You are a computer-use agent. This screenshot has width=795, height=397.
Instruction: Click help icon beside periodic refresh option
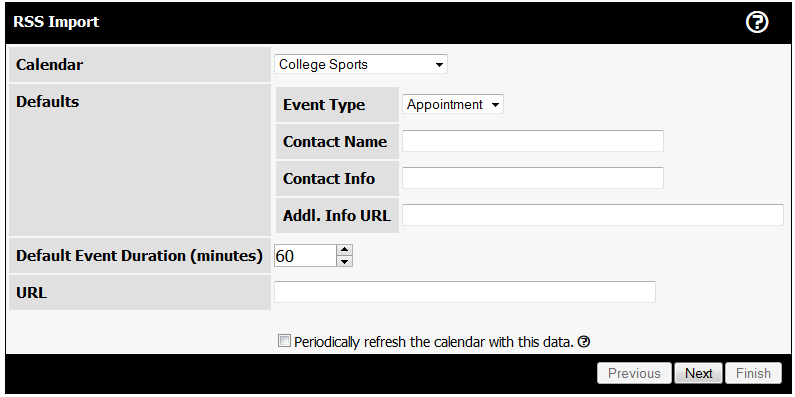click(584, 342)
